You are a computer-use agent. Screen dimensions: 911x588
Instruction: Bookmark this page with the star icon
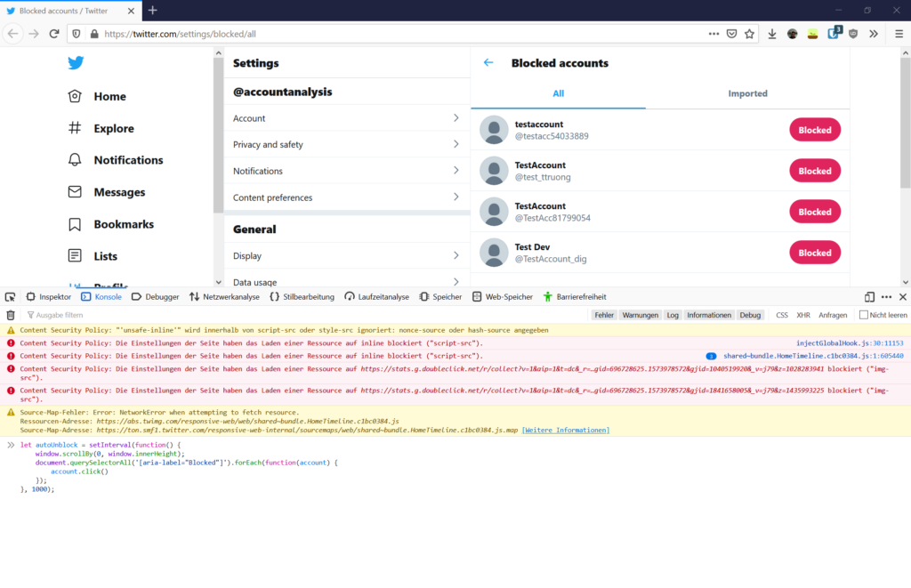point(749,34)
